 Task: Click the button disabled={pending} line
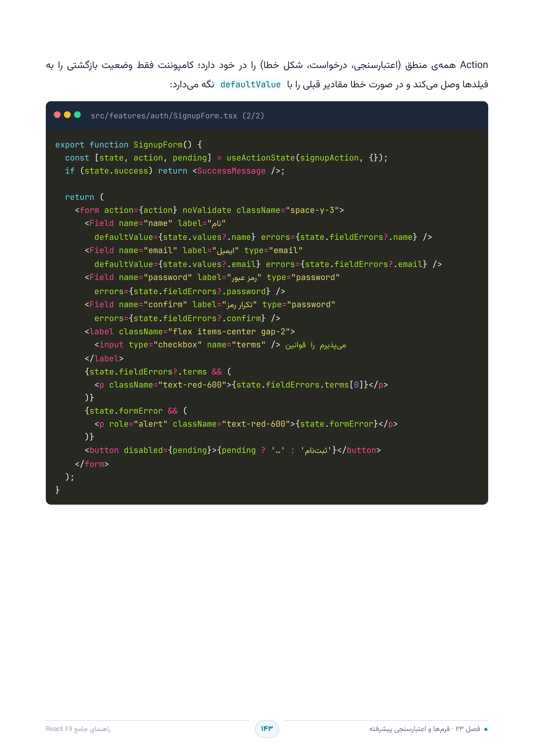coord(233,450)
